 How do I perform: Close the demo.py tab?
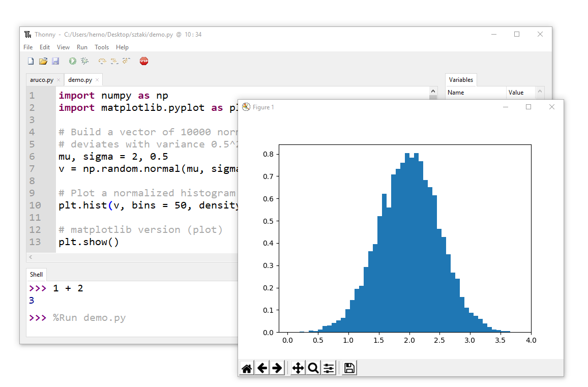point(97,80)
